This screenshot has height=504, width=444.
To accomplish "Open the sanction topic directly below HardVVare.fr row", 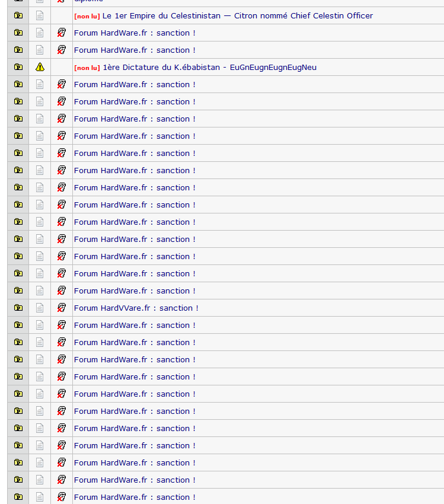I will [135, 326].
